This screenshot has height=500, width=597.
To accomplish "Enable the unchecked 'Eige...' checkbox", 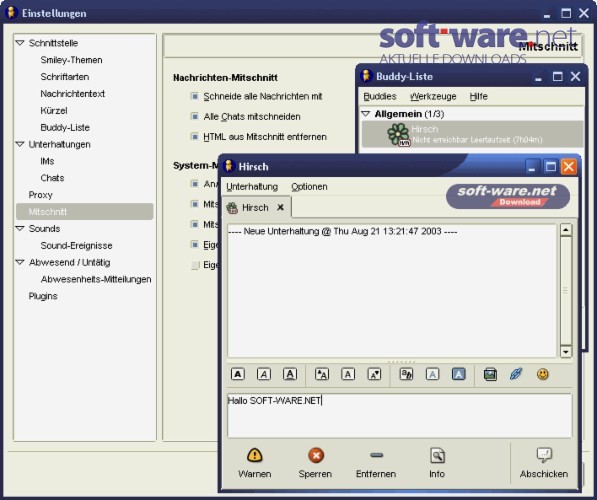I will coord(195,265).
